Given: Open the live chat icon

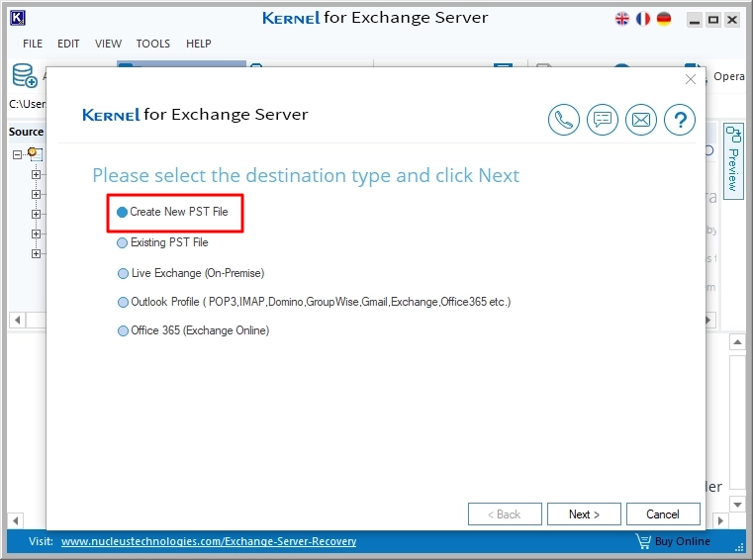Looking at the screenshot, I should 603,120.
